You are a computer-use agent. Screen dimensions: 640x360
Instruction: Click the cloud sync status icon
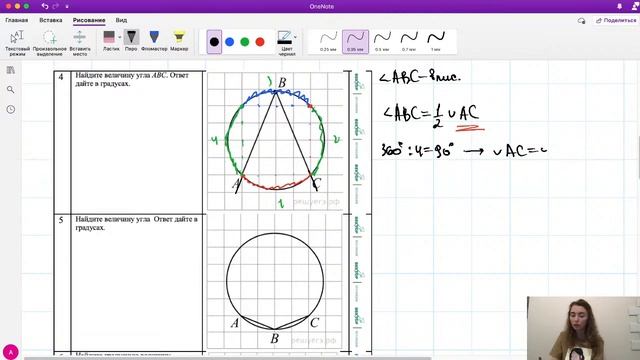pyautogui.click(x=582, y=20)
